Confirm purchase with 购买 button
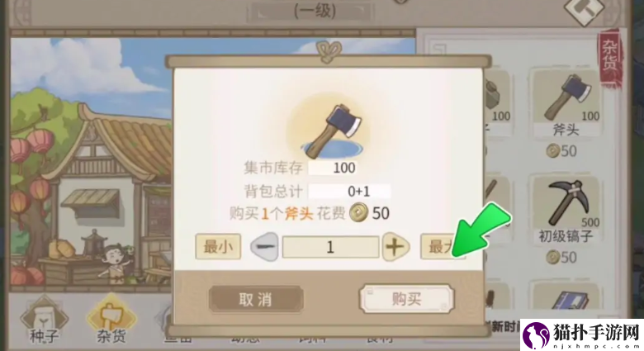644x351 pixels. click(x=406, y=299)
